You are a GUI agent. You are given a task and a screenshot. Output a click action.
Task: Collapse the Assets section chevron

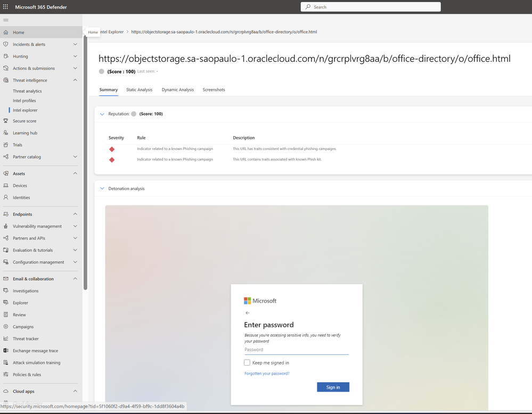tap(75, 173)
